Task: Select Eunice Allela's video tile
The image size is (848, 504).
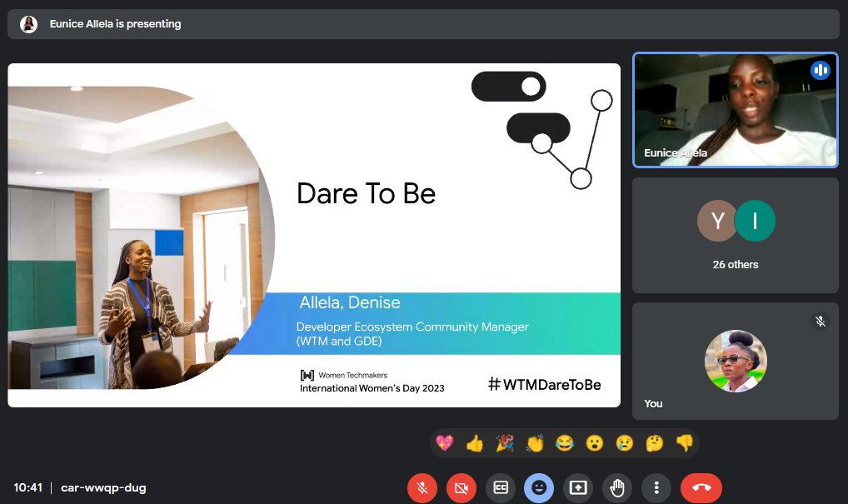Action: click(736, 110)
